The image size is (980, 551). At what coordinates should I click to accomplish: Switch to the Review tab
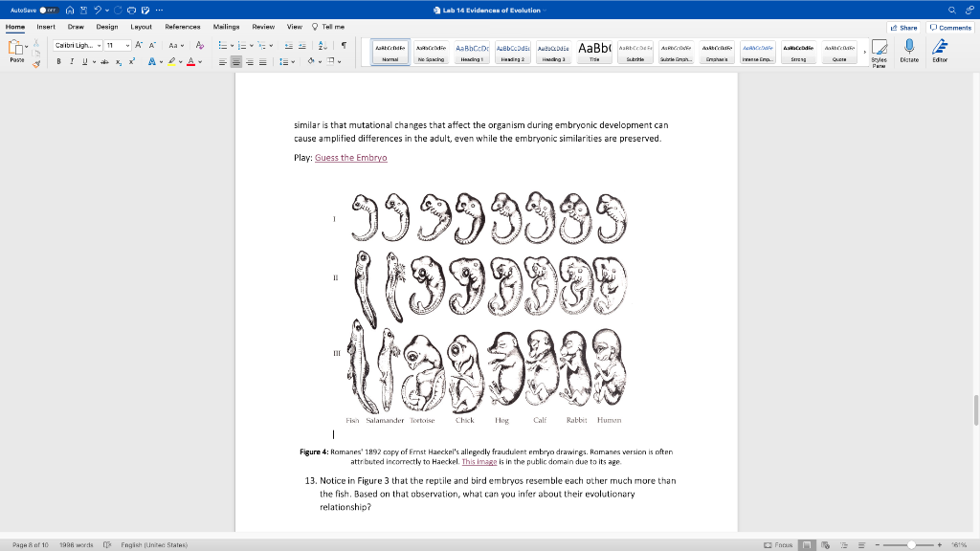point(263,27)
